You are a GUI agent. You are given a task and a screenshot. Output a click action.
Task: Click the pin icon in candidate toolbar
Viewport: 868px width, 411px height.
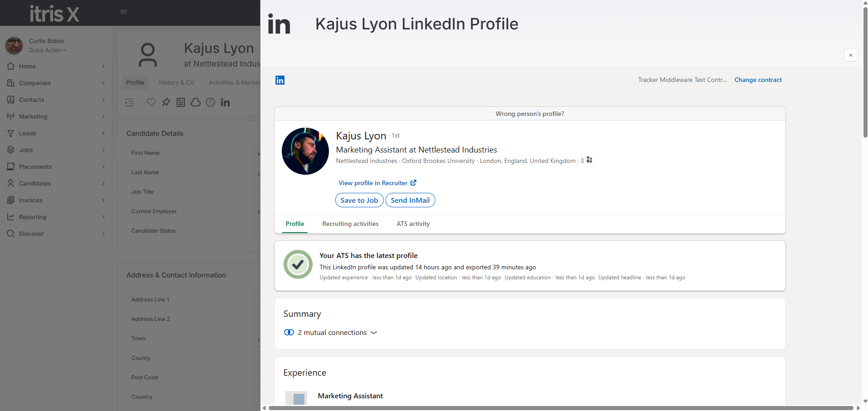(x=166, y=102)
